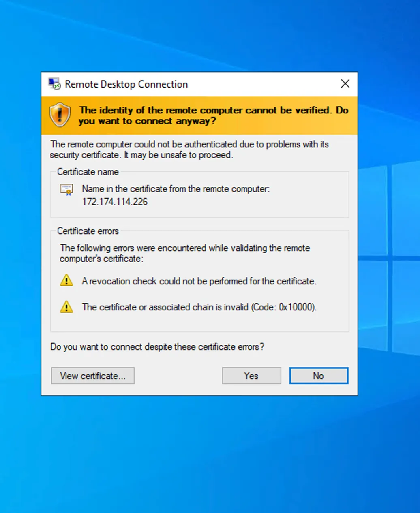420x513 pixels.
Task: Click the warning icon beside the revocation check error
Action: [x=66, y=280]
